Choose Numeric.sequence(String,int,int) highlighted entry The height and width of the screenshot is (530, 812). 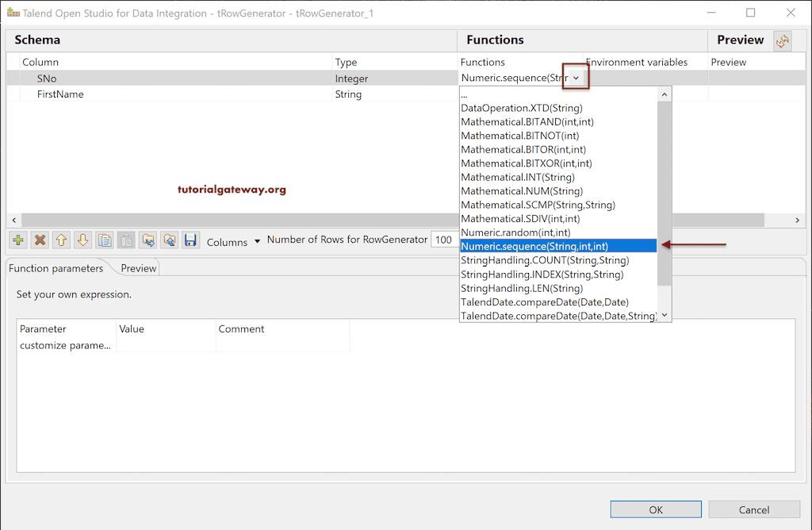tap(558, 246)
